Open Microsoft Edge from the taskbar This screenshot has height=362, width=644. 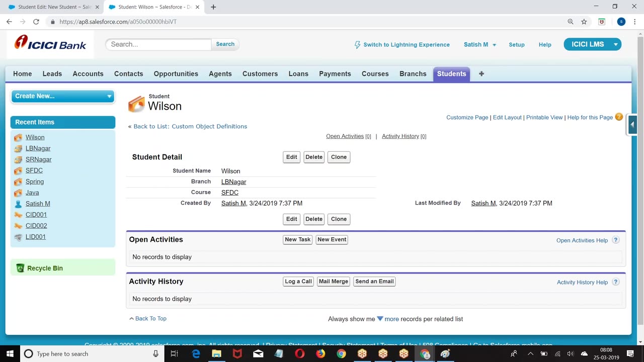tap(196, 353)
